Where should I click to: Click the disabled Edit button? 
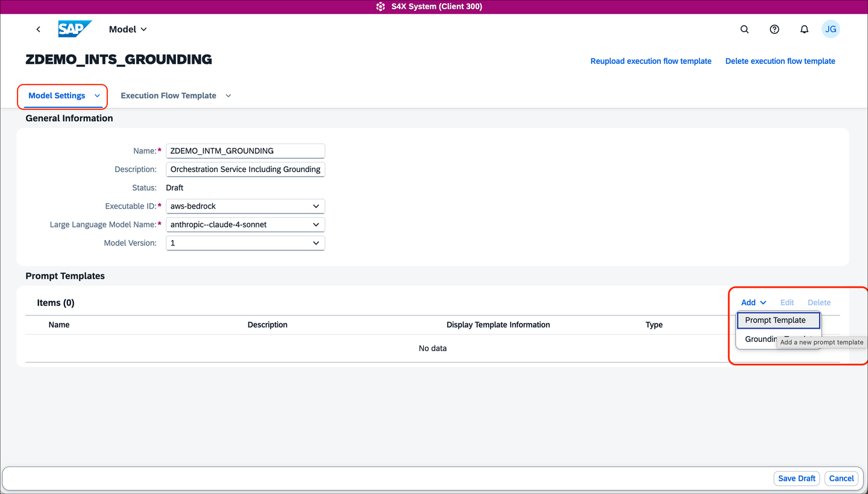(x=787, y=302)
